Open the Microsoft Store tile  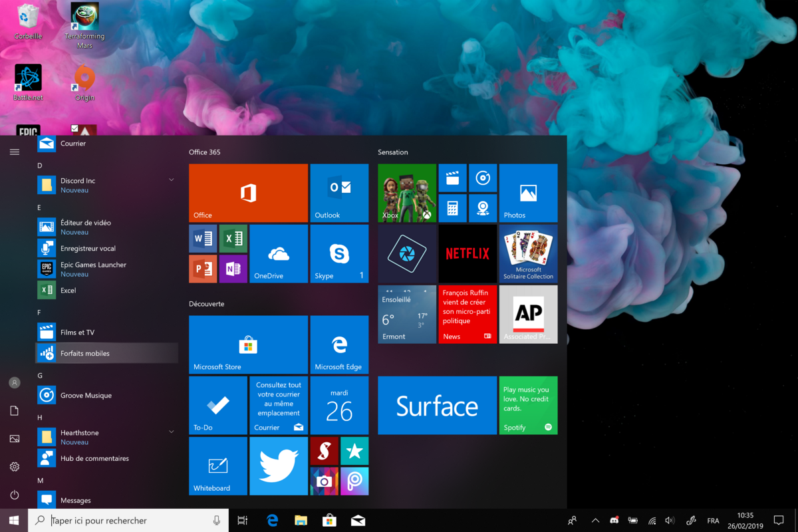point(248,344)
